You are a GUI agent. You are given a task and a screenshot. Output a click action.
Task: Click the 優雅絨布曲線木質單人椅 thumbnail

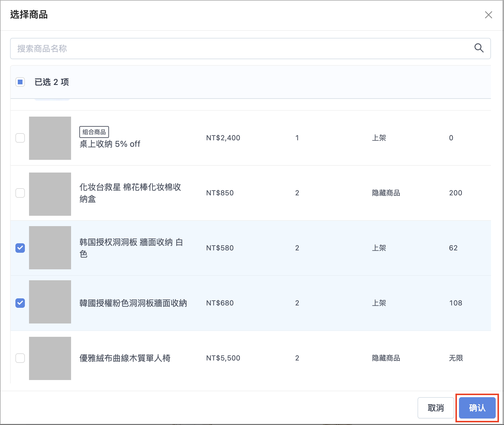(x=50, y=358)
